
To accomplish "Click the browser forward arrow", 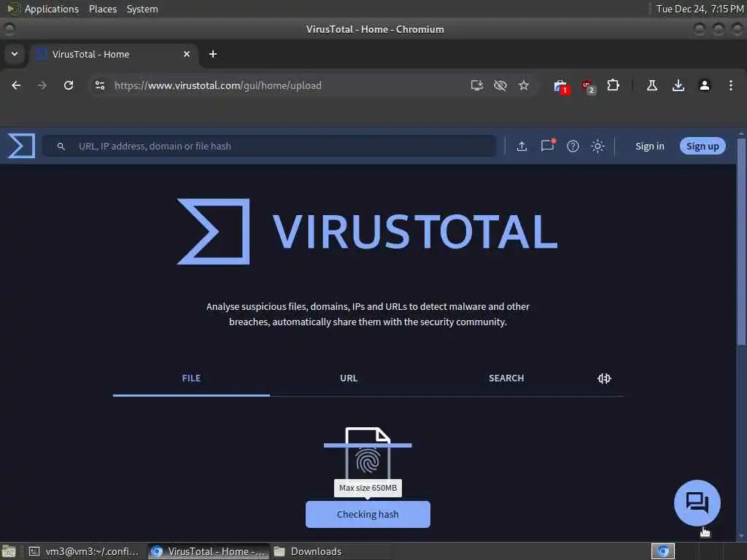I will pos(42,85).
